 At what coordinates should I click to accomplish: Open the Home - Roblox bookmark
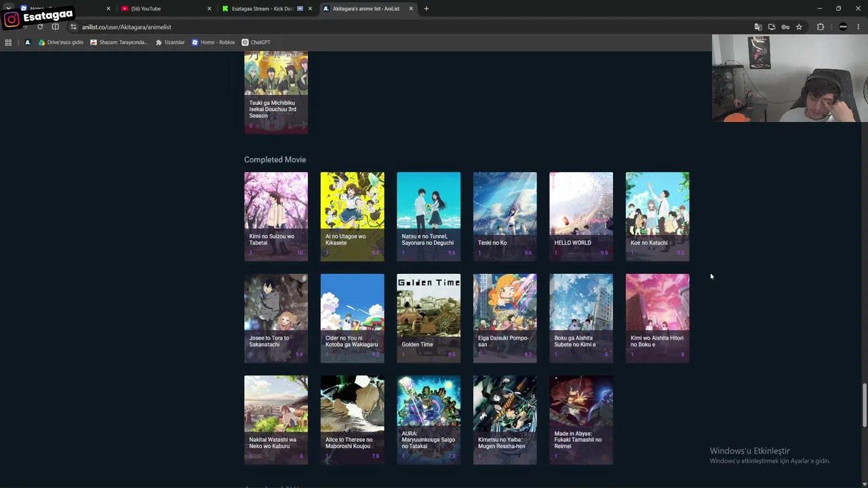[x=213, y=42]
